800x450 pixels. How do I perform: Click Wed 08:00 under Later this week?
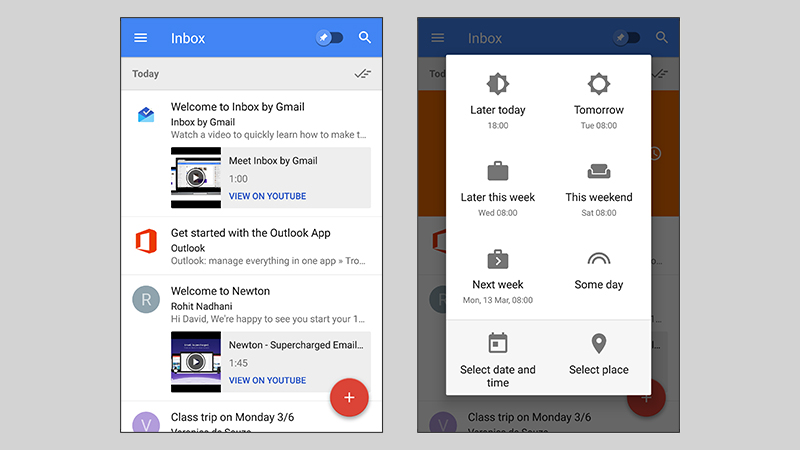coord(497,213)
